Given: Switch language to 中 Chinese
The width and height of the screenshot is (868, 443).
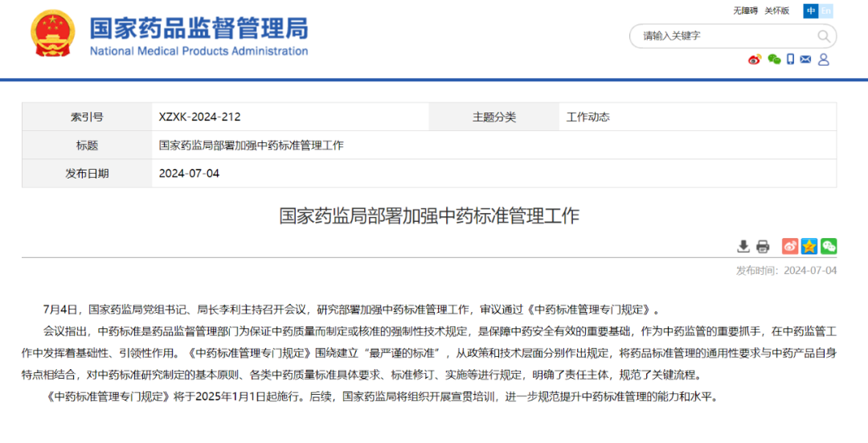Looking at the screenshot, I should (x=810, y=11).
